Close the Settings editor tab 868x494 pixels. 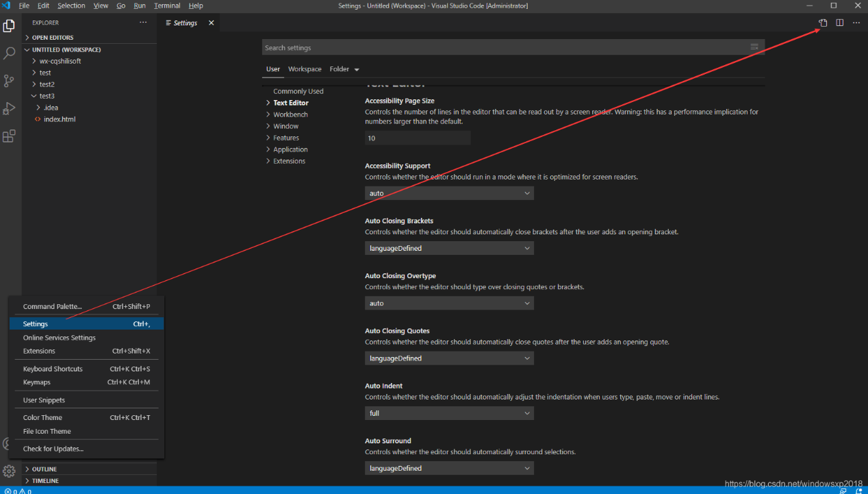[x=211, y=23]
